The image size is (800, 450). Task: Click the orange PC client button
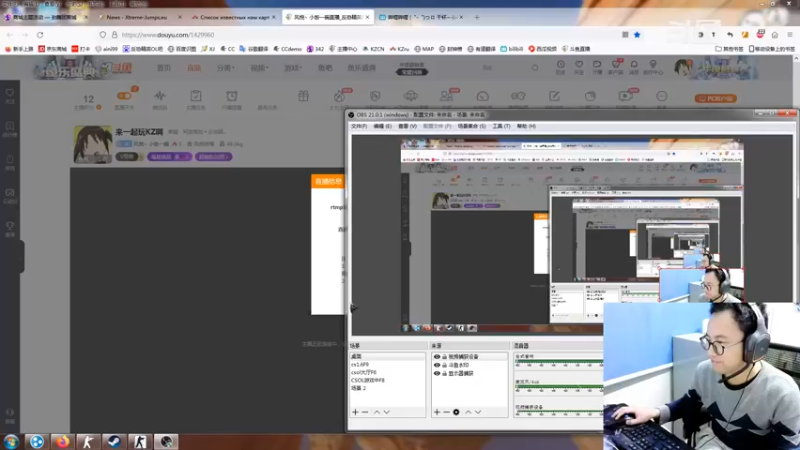click(x=715, y=98)
